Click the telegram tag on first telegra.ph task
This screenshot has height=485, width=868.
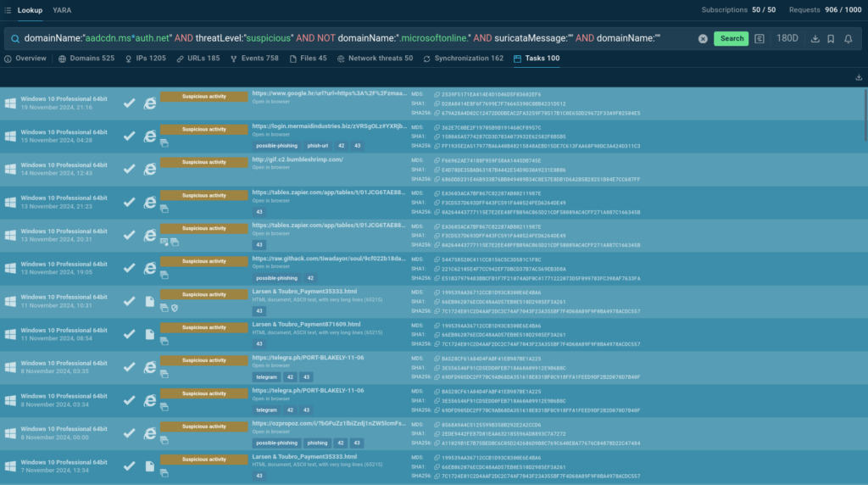(x=267, y=377)
